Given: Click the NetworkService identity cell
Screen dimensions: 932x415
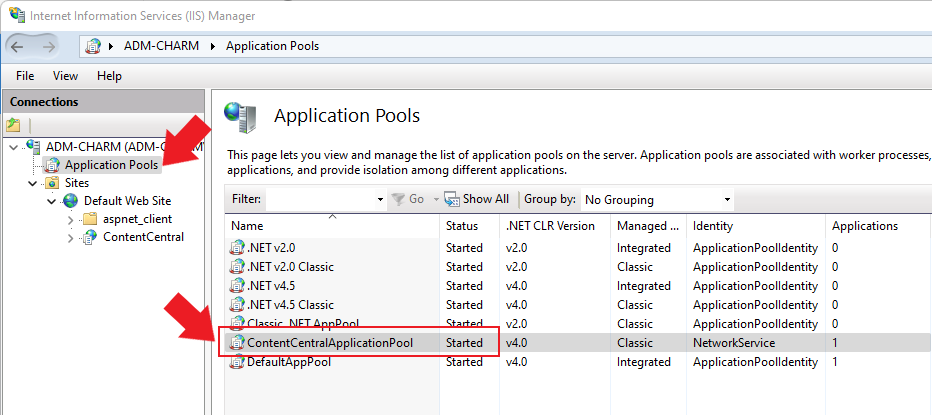Looking at the screenshot, I should click(734, 343).
